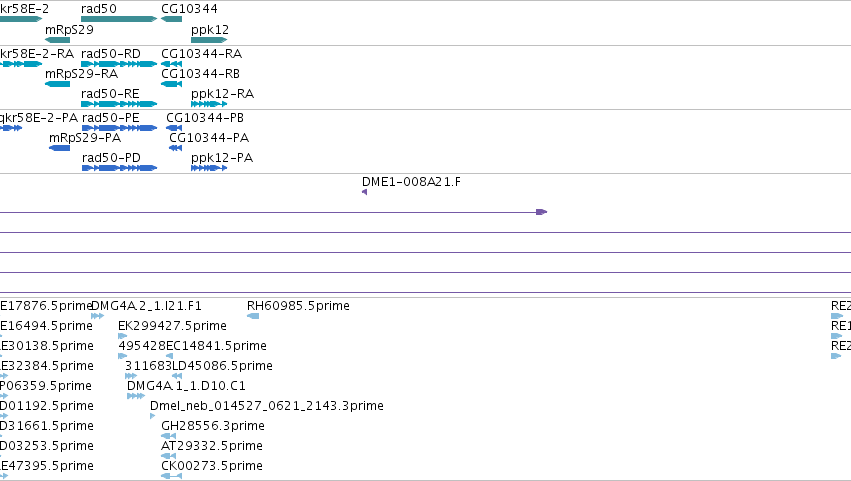Click the ppk12 gene label
This screenshot has width=851, height=481.
[x=210, y=30]
